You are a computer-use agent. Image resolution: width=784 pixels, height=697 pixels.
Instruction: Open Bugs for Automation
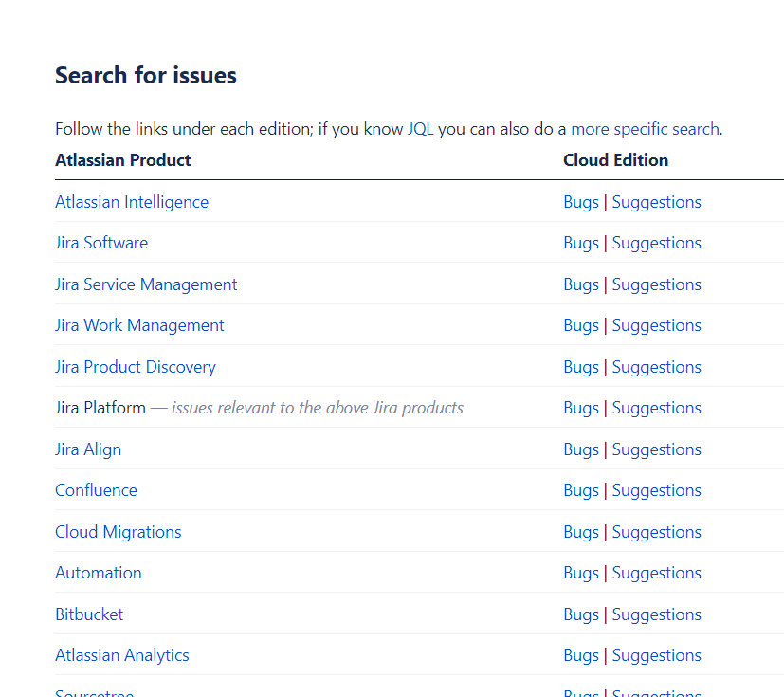click(581, 573)
